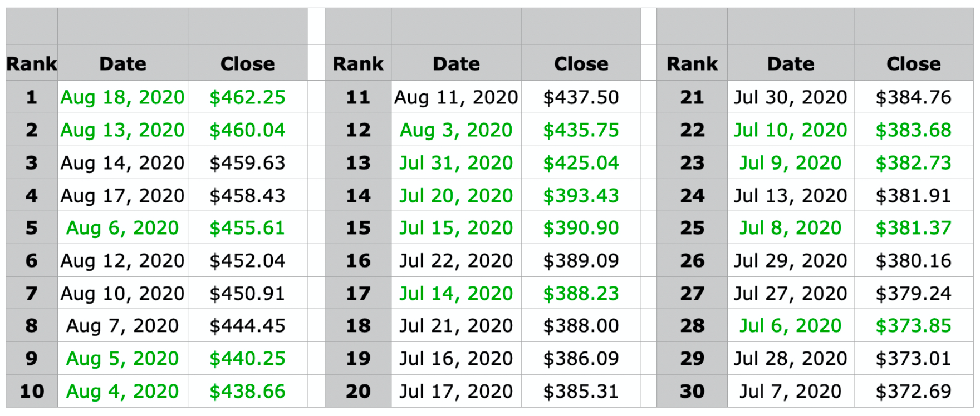Click the third table's Close header
Image resolution: width=980 pixels, height=416 pixels.
coord(913,63)
